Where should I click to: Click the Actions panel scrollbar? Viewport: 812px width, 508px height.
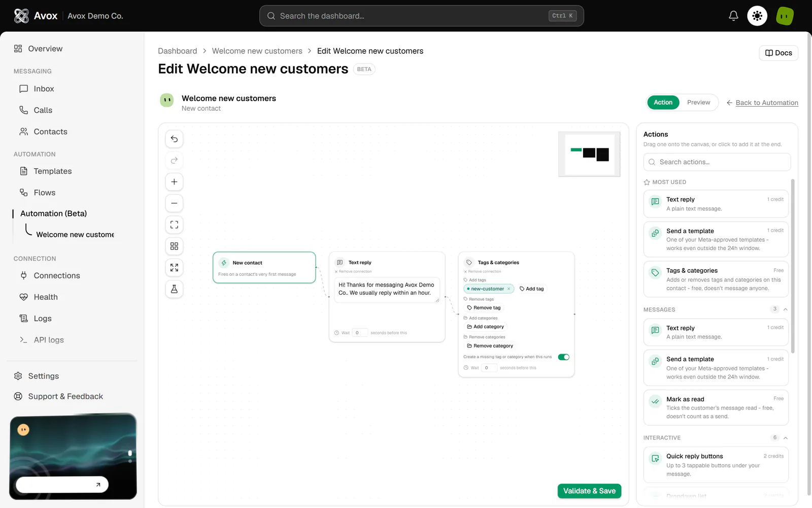793,266
